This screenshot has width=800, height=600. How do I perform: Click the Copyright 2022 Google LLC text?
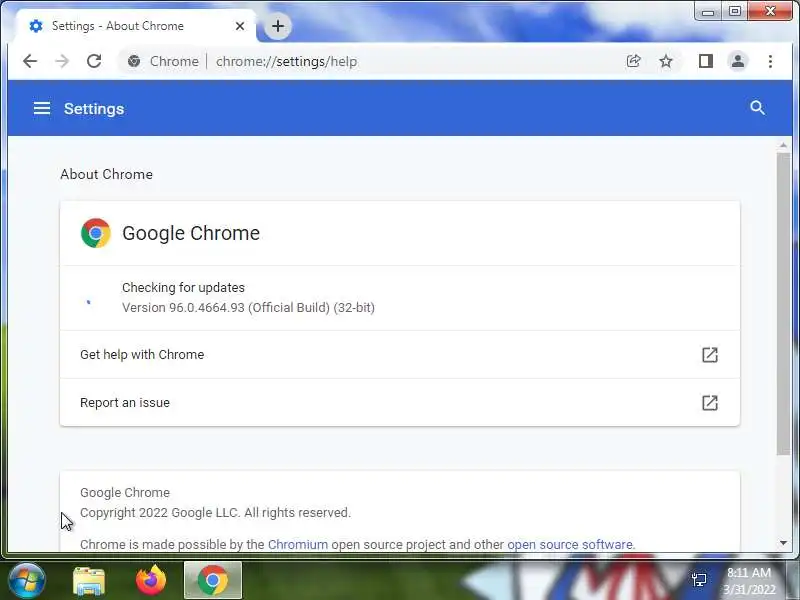tap(215, 512)
